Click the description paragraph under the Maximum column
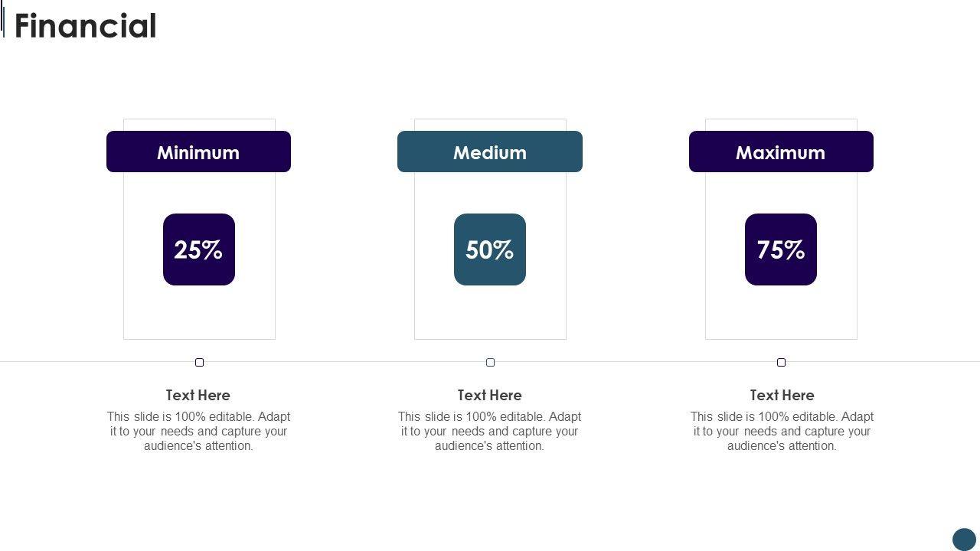 pyautogui.click(x=782, y=432)
